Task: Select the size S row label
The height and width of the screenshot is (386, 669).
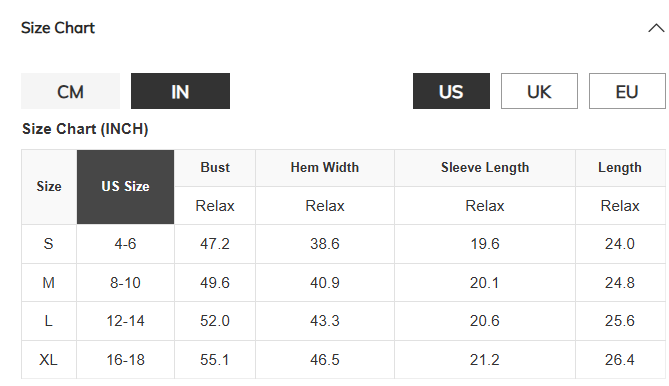Action: (49, 244)
